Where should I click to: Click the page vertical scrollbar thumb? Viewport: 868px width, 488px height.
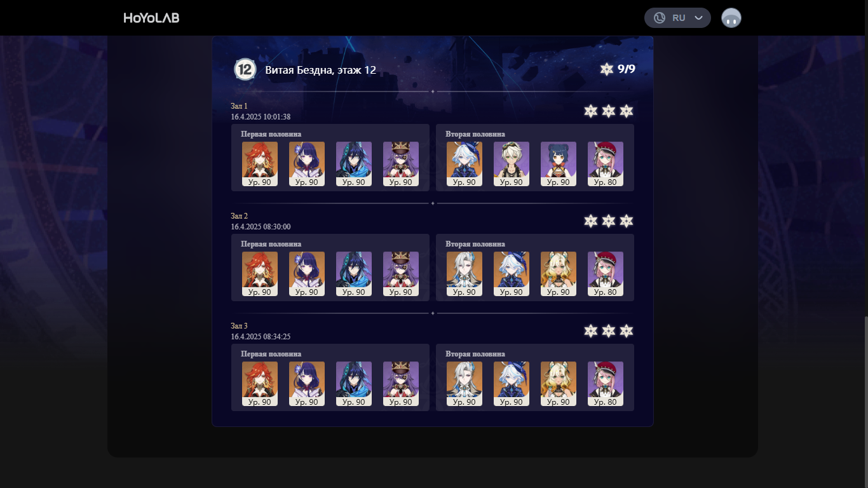click(x=865, y=401)
